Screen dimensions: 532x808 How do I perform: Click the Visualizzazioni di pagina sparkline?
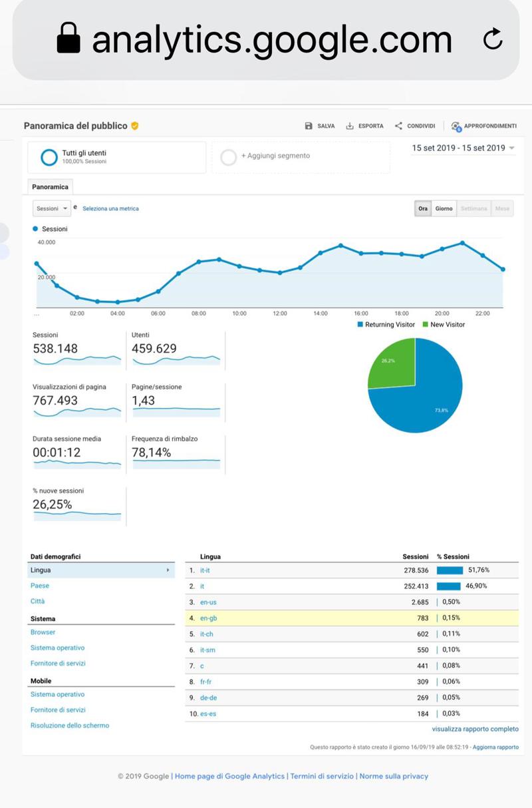(77, 412)
